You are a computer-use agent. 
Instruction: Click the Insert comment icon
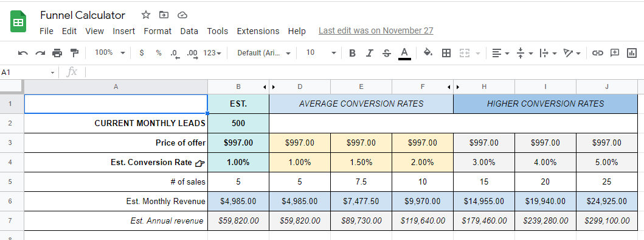point(614,53)
